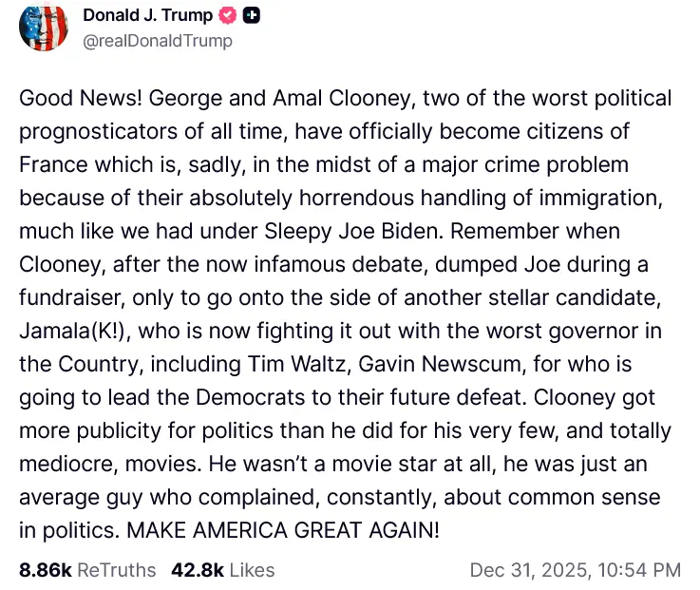Screen dimensions: 700x590
Task: Click the ReTruths label
Action: [x=116, y=570]
